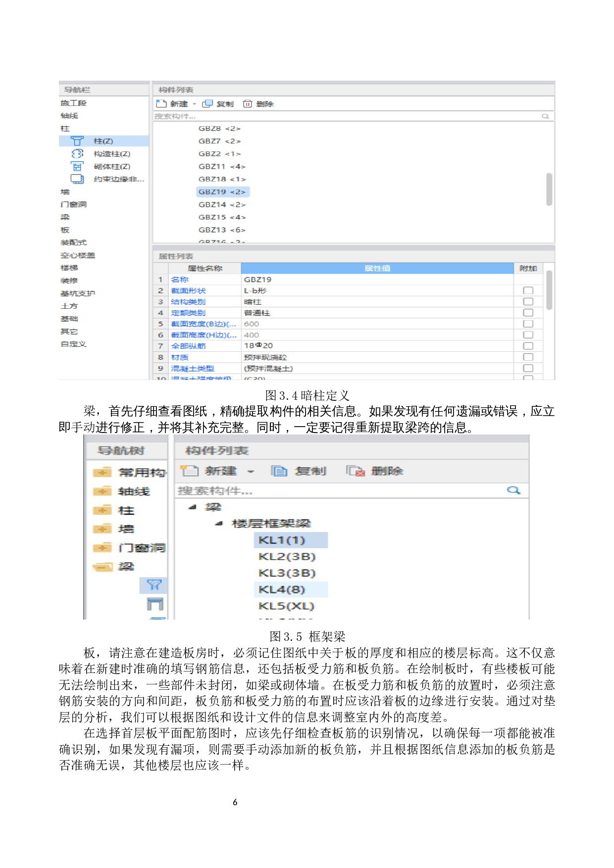Expand 门窗洞 category in navigation bar
Viewport: 614px width, 868px height.
tap(73, 204)
